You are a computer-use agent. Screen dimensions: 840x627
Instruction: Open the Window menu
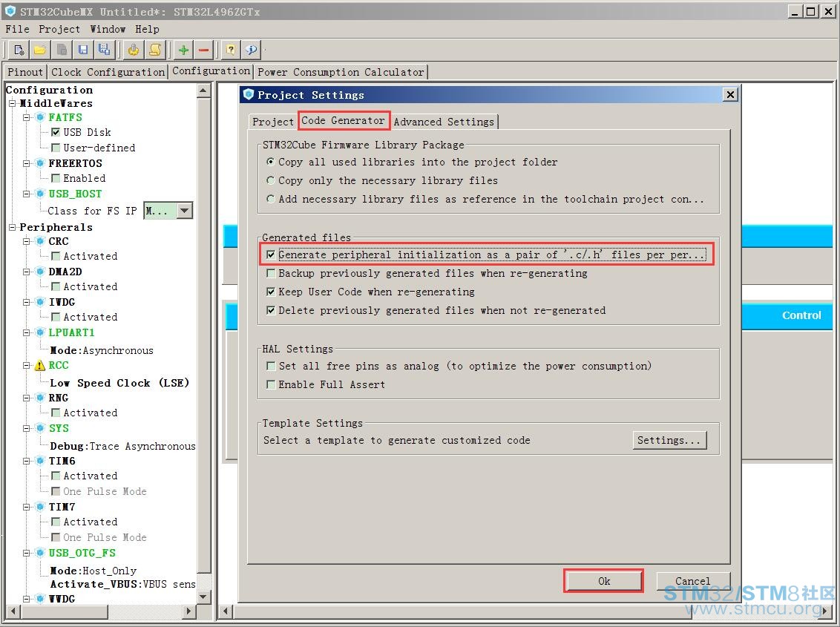click(108, 29)
